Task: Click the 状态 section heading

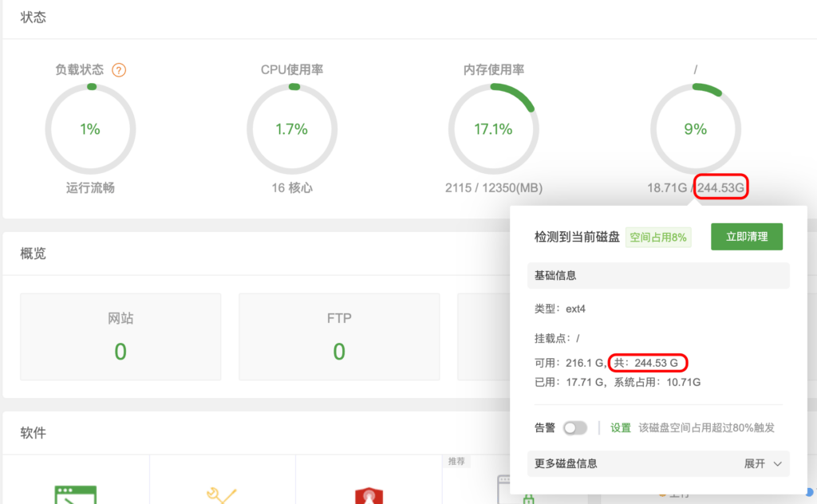Action: pyautogui.click(x=34, y=18)
